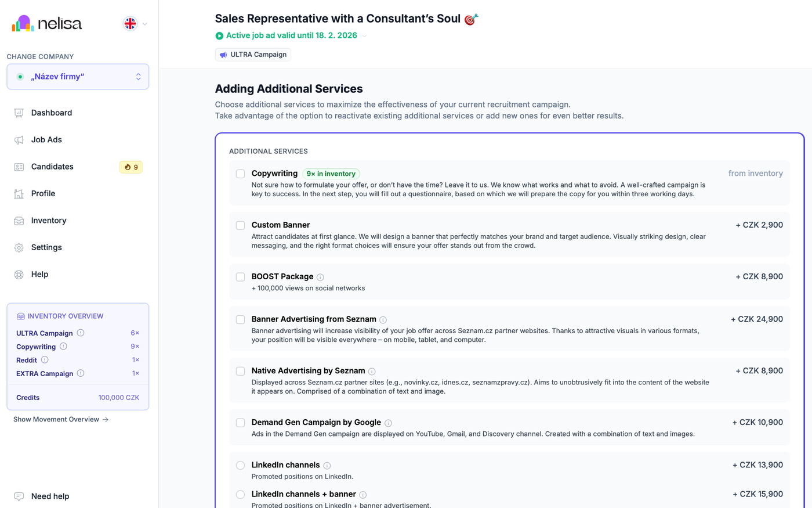Click info icon beside Banner Advertising from Seznam
This screenshot has width=812, height=508.
coord(383,320)
